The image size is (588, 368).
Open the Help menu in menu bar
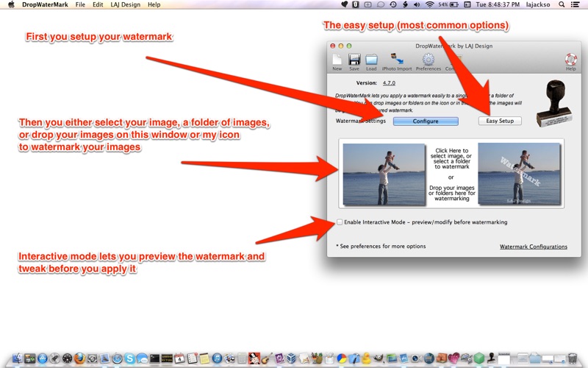[x=154, y=4]
